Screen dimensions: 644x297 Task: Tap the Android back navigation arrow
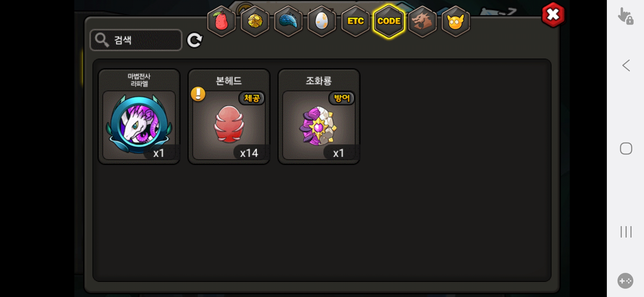626,65
